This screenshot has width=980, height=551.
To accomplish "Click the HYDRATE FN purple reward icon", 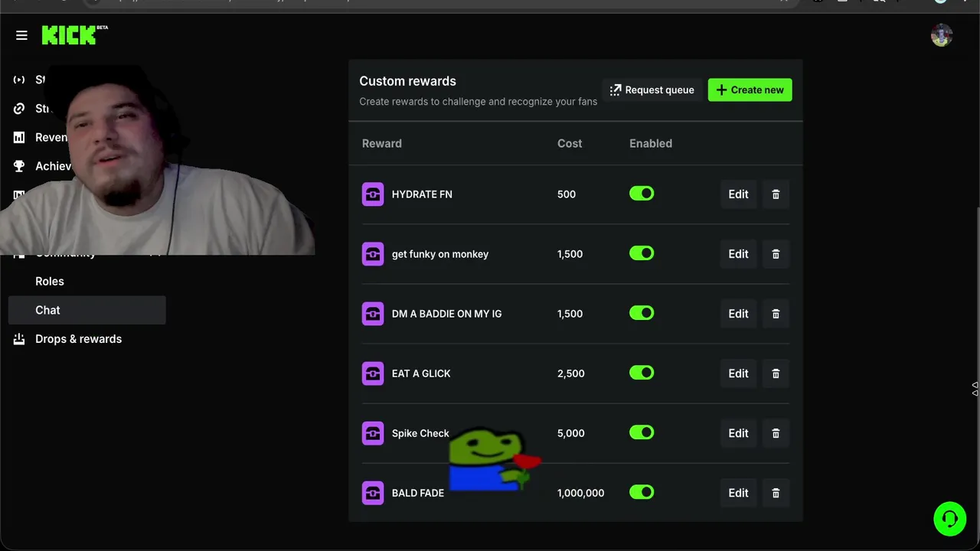I will click(373, 194).
